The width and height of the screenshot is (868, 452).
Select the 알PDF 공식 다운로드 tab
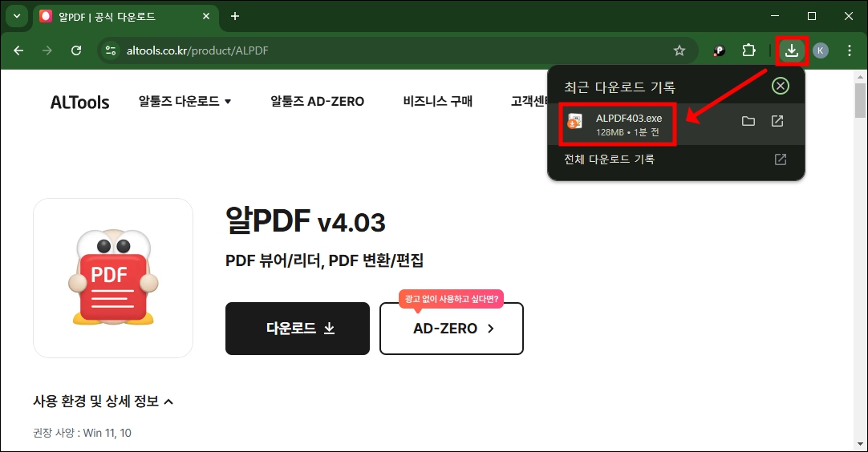(126, 17)
